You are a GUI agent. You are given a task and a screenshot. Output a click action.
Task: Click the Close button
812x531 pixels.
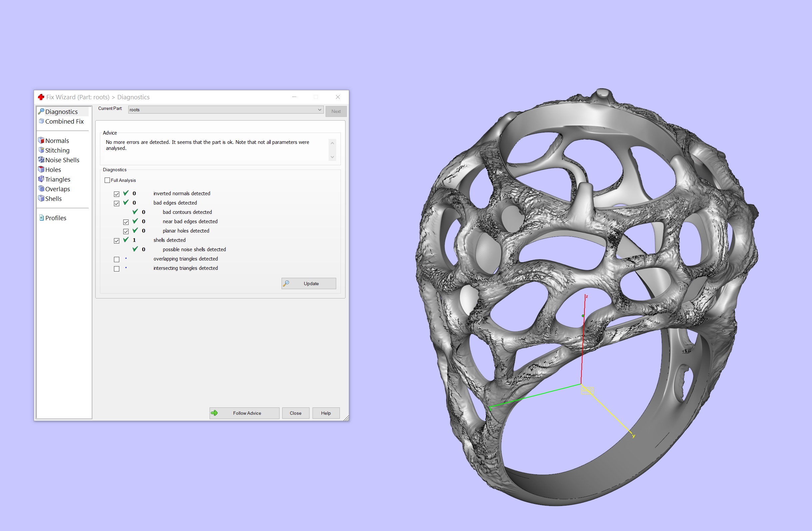(x=296, y=413)
